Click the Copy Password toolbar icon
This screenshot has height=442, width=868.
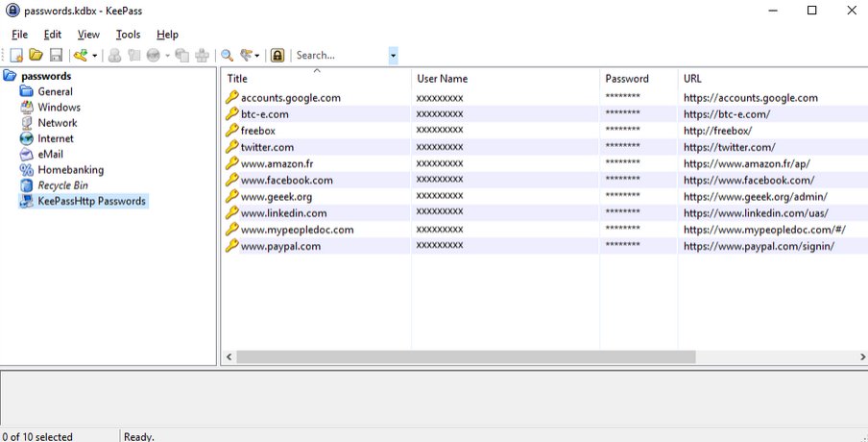coord(134,55)
